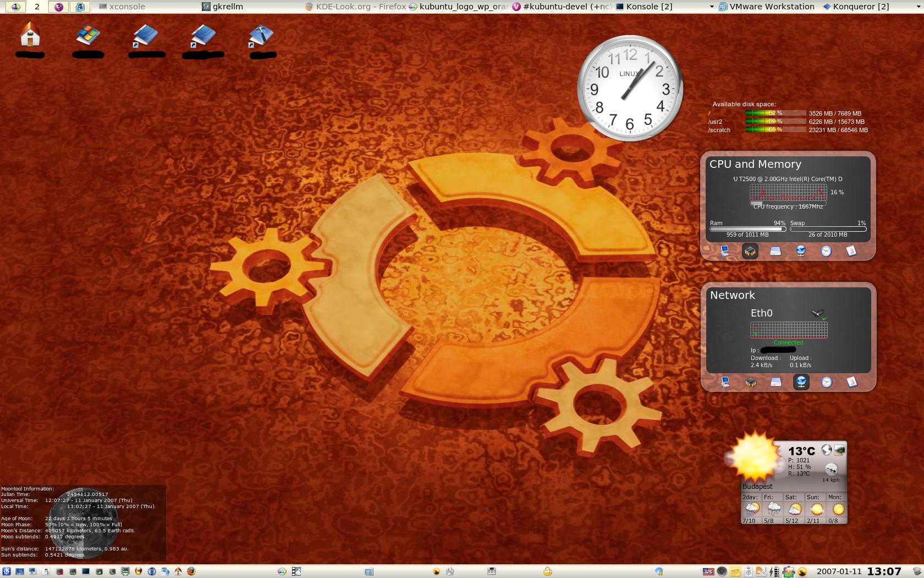Select network globe icon in CPU and Memory widget
924x578 pixels.
801,251
